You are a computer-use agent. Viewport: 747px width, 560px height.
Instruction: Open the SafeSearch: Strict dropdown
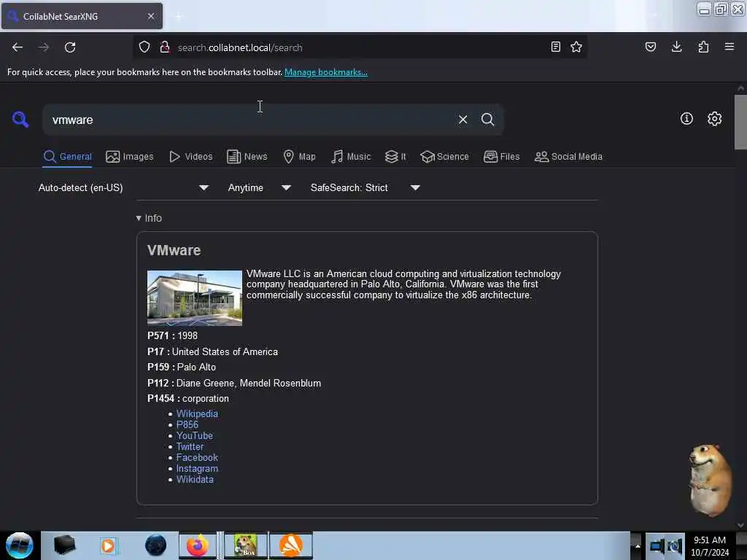coord(365,187)
